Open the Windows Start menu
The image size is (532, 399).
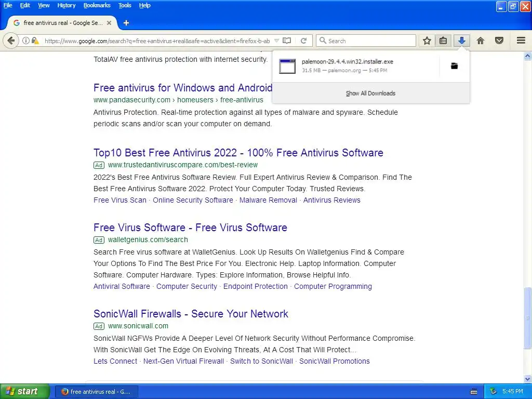pyautogui.click(x=25, y=391)
